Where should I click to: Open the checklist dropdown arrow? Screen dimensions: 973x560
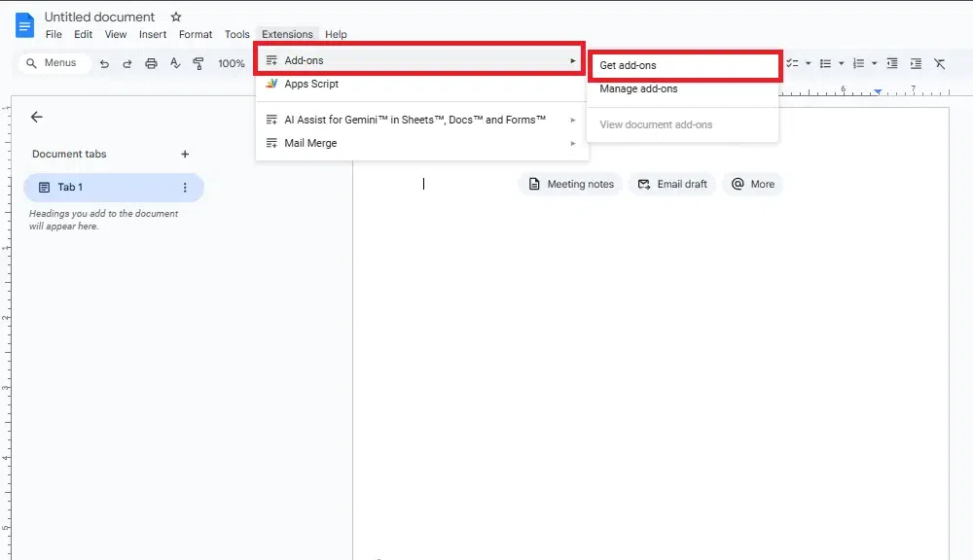click(x=808, y=63)
